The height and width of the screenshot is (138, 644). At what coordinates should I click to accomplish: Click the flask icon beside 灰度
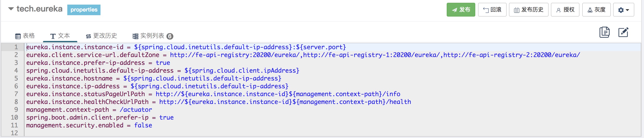pos(590,10)
